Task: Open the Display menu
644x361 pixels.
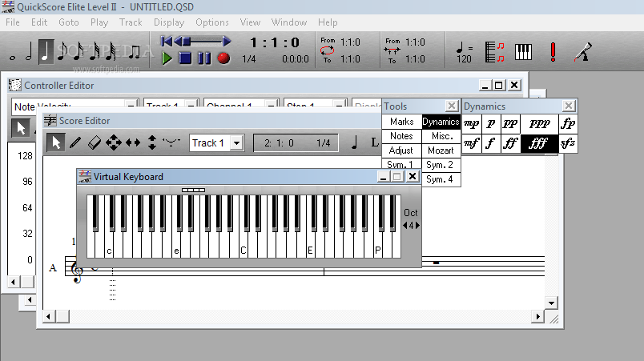Action: tap(169, 22)
